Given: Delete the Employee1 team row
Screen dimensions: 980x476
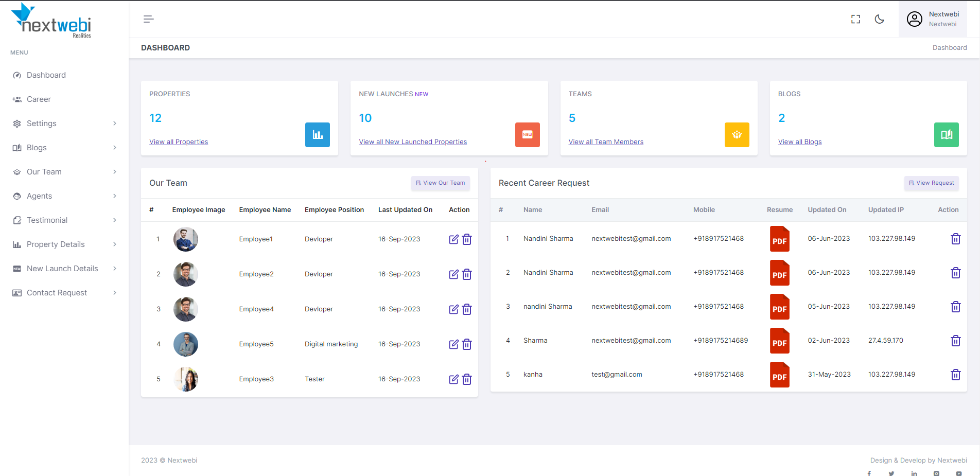Looking at the screenshot, I should tap(467, 239).
